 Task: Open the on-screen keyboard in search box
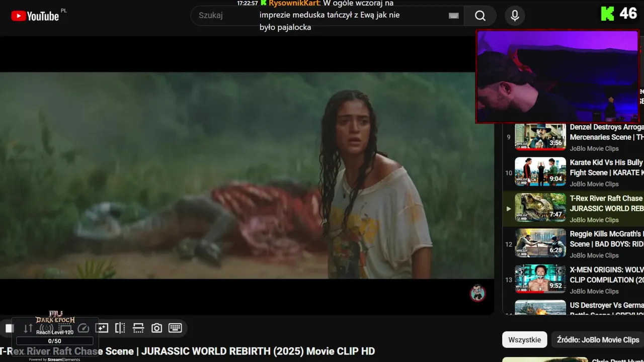click(454, 16)
